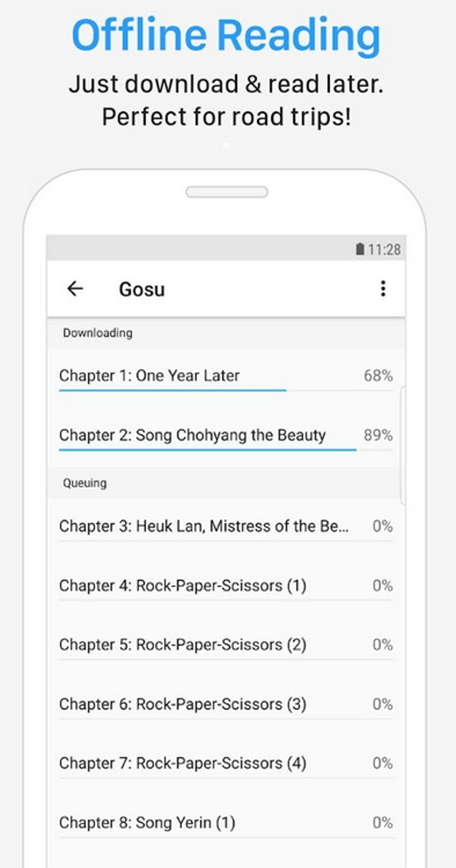Screen dimensions: 456x868
Task: Click the Queuing section header
Action: coord(85,483)
